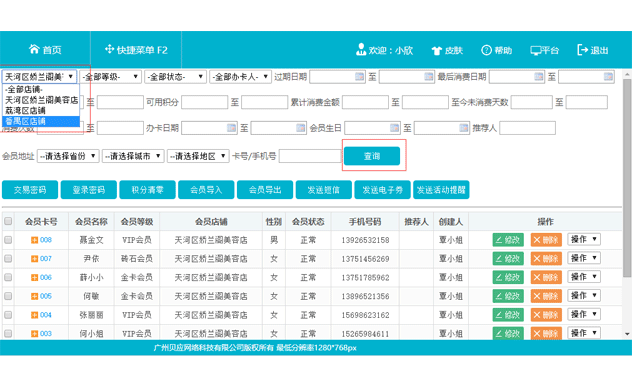Click 删除 for member 尹依
632x384 pixels.
click(546, 259)
